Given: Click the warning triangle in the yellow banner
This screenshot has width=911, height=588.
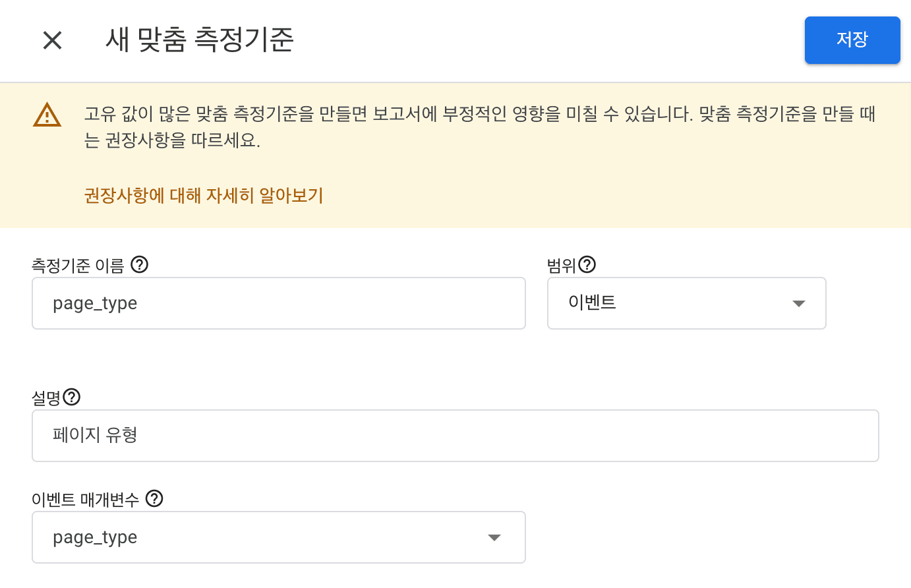Looking at the screenshot, I should tap(46, 115).
